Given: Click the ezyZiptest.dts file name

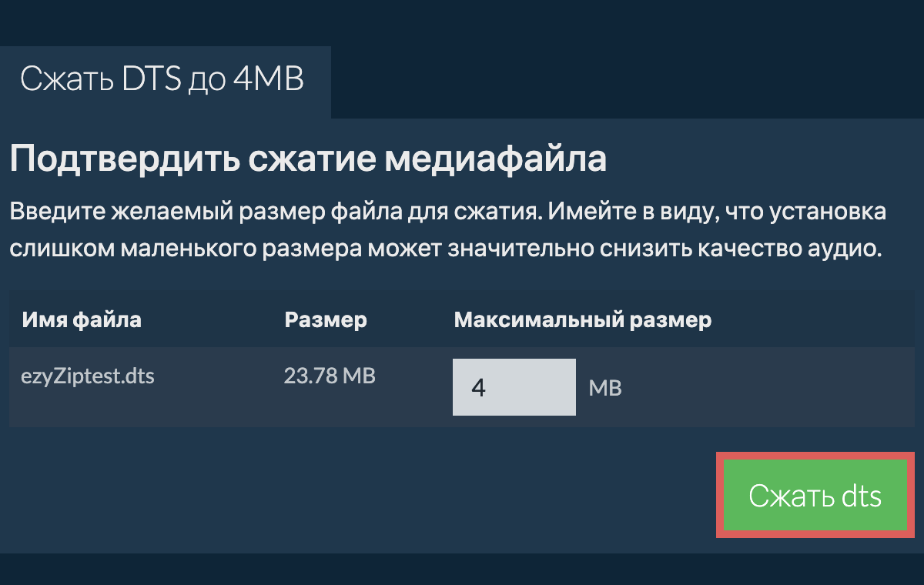Looking at the screenshot, I should 89,378.
